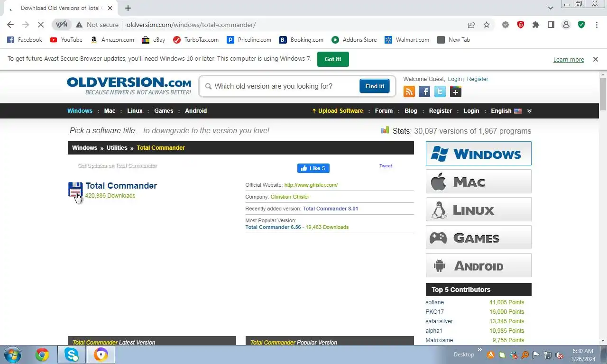
Task: Launch Chrome from the taskbar
Action: 42,355
